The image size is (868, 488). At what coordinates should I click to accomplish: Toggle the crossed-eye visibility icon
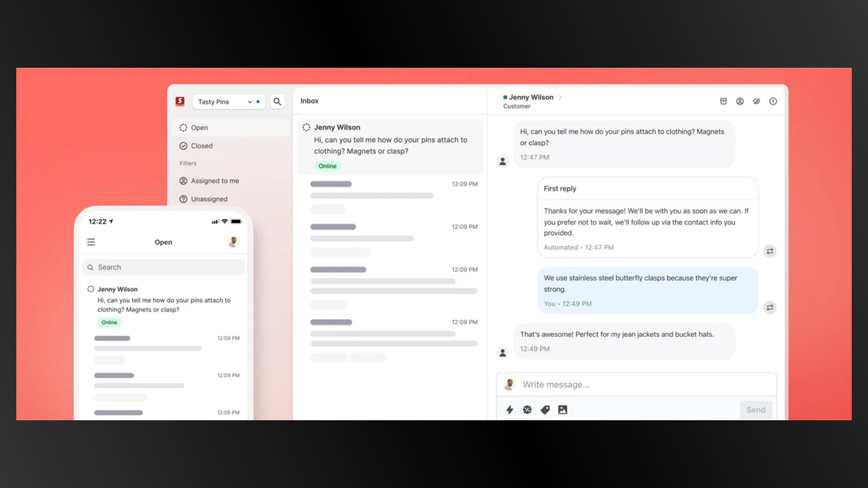tap(756, 101)
